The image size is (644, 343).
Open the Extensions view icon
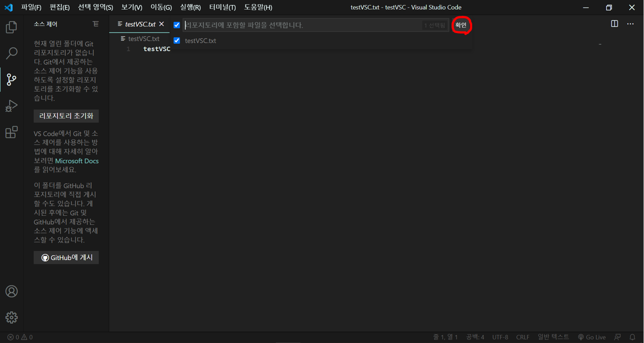pos(11,132)
